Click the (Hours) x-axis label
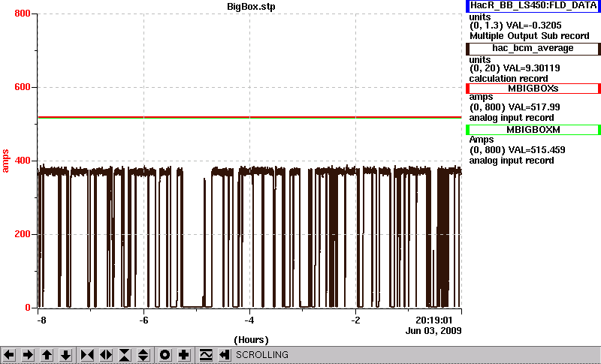 coord(251,340)
